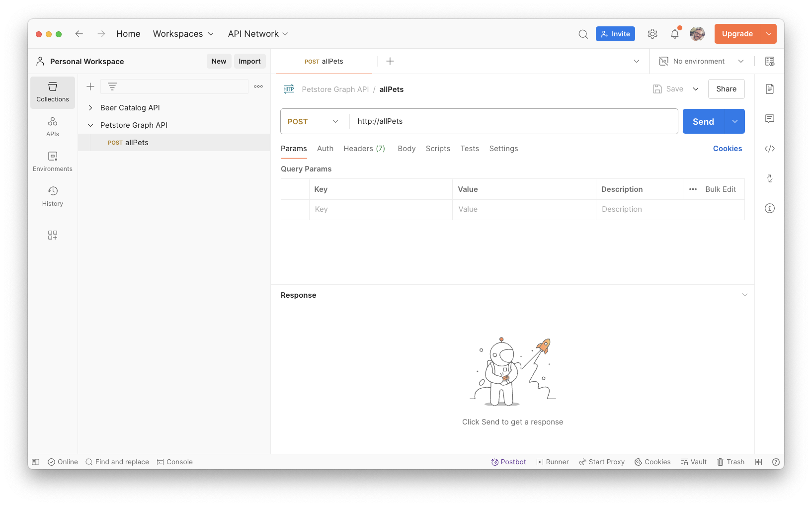812x506 pixels.
Task: Open the code snippet panel
Action: coord(769,148)
